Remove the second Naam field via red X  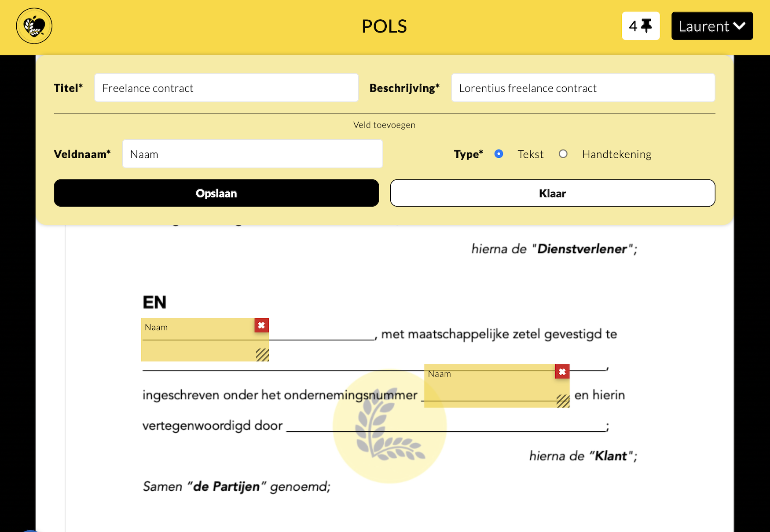[562, 372]
